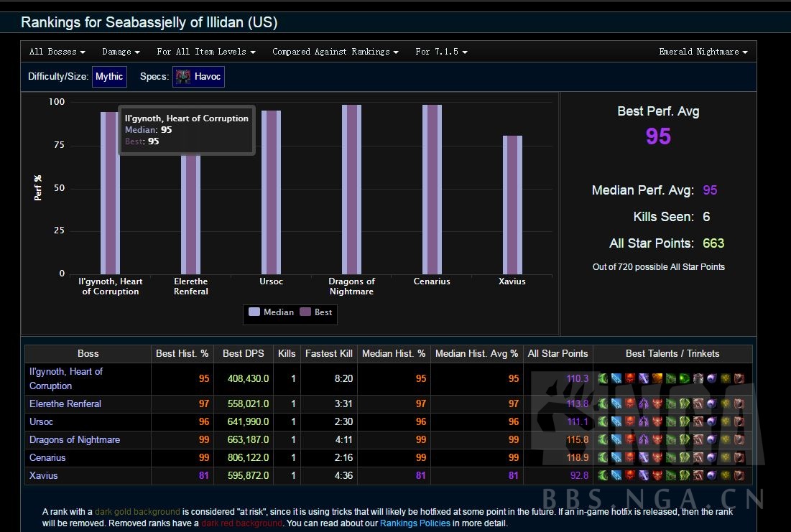Open the Damage metric dropdown

point(121,52)
